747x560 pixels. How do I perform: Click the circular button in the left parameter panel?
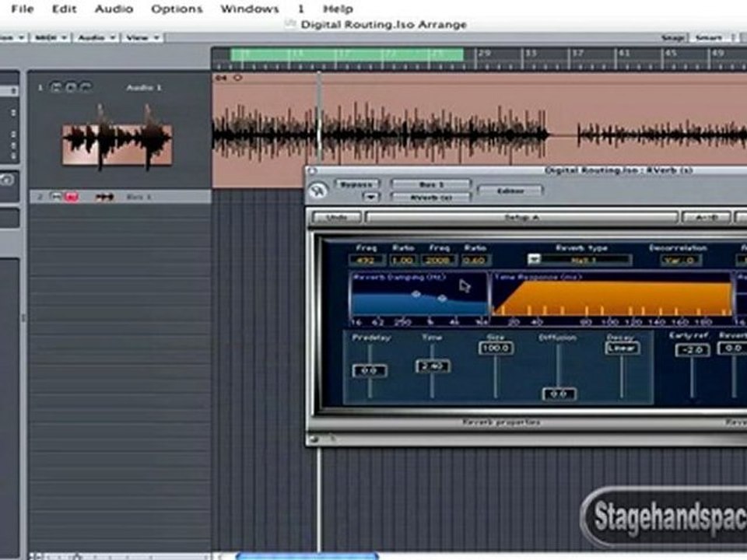[x=7, y=180]
